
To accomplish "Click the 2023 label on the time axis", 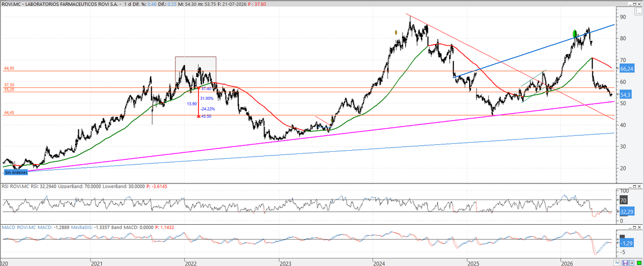I will point(284,263).
